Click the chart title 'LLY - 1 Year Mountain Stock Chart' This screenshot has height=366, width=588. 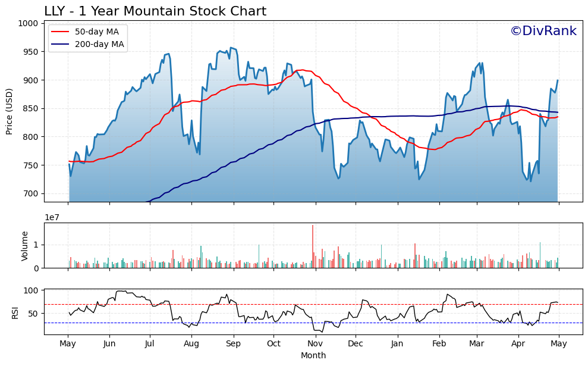(x=155, y=11)
